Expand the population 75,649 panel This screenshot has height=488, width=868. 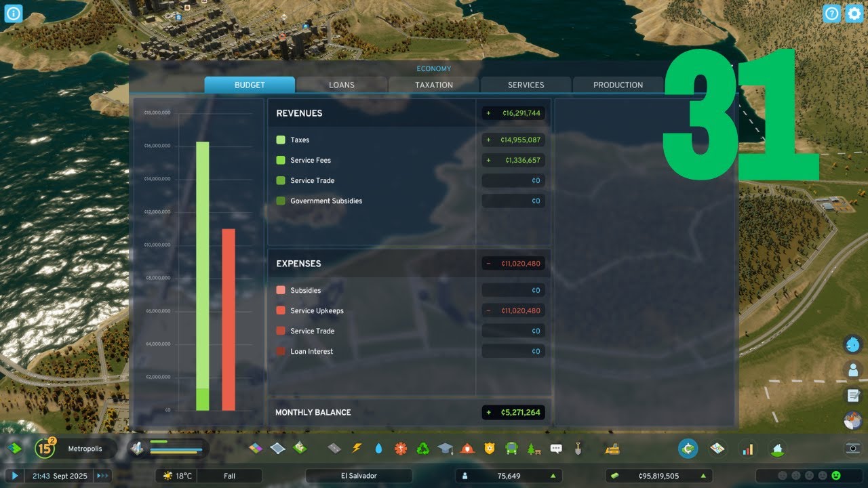pos(509,476)
